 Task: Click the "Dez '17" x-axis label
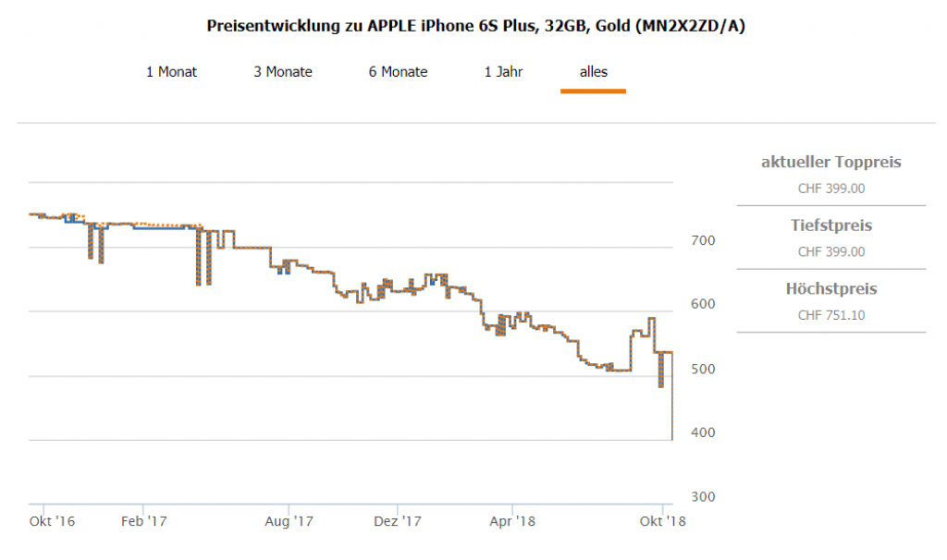[x=398, y=521]
